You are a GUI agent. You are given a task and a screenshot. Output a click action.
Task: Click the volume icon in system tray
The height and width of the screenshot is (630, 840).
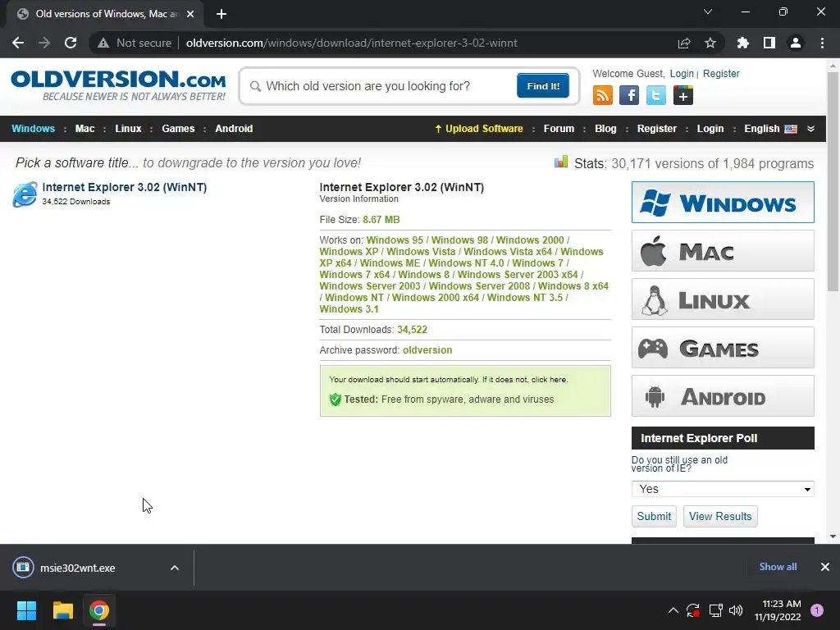pos(736,610)
